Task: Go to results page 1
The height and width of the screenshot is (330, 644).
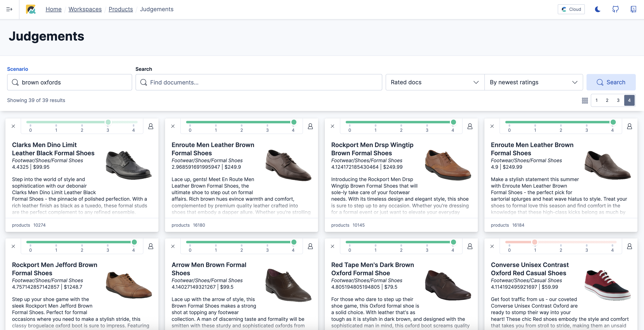Action: pyautogui.click(x=597, y=100)
